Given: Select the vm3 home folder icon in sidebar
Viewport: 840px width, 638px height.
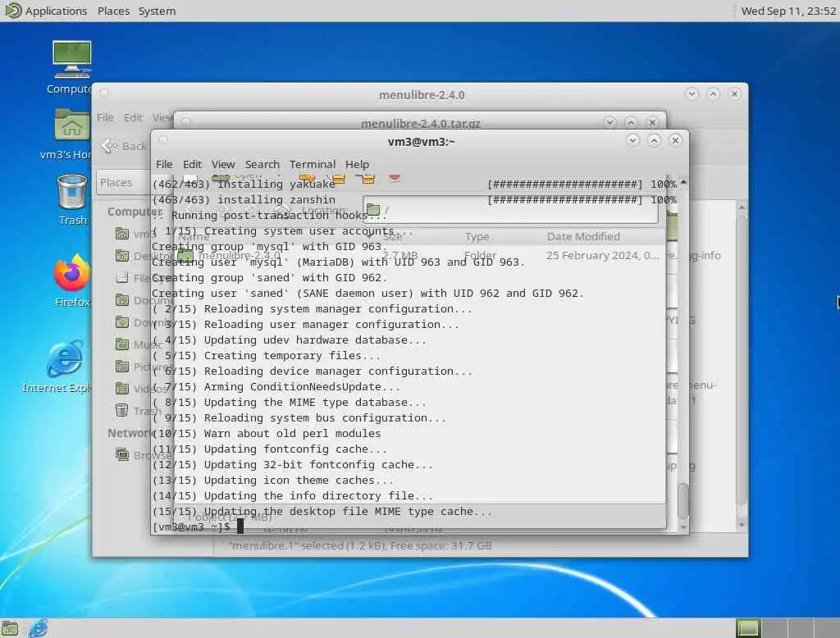Looking at the screenshot, I should tap(122, 234).
